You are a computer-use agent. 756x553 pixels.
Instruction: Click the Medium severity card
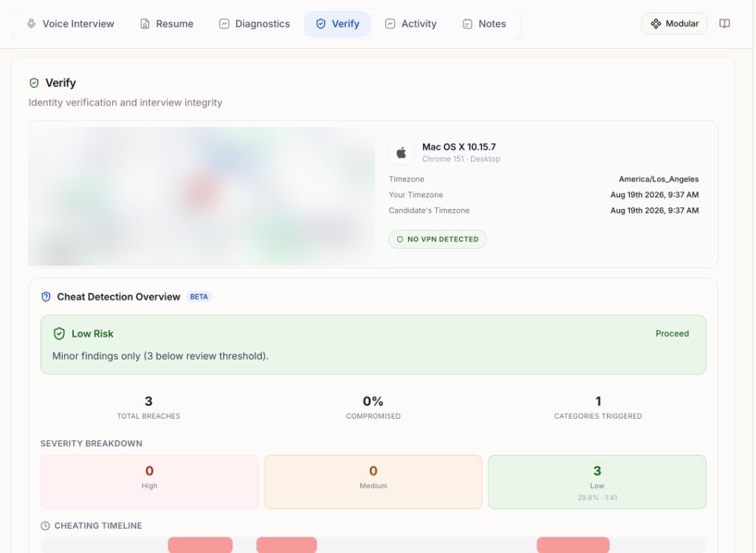(x=373, y=481)
